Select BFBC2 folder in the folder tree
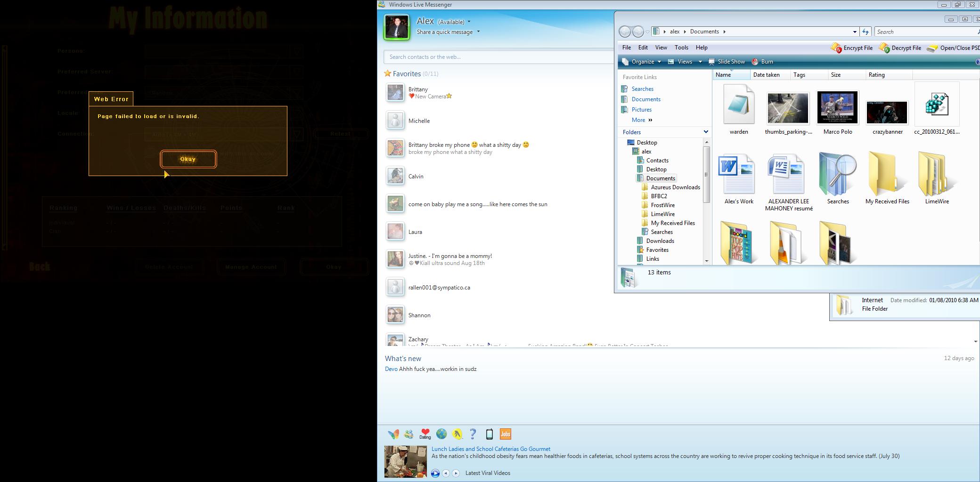Viewport: 980px width, 482px height. pyautogui.click(x=659, y=196)
